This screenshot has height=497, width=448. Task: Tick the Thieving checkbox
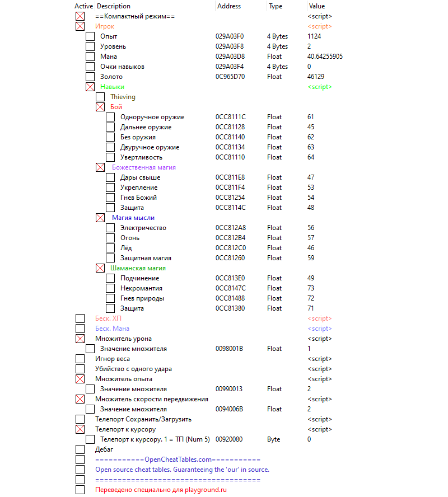(x=100, y=97)
